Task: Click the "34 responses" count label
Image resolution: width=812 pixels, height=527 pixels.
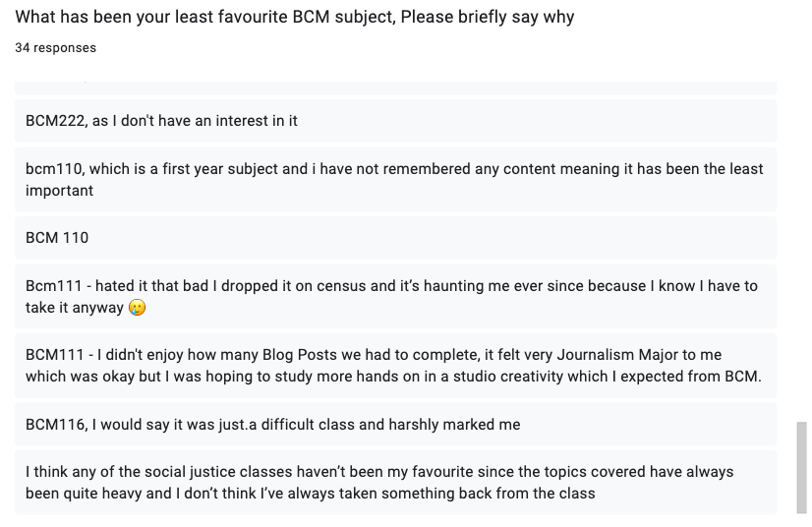Action: tap(56, 48)
